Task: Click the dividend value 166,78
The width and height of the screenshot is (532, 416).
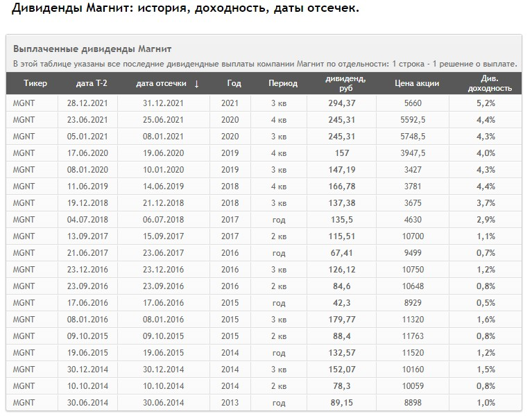Action: (342, 186)
